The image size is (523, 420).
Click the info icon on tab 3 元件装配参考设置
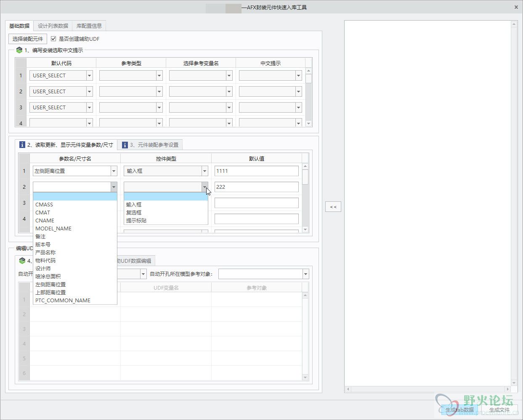click(125, 145)
